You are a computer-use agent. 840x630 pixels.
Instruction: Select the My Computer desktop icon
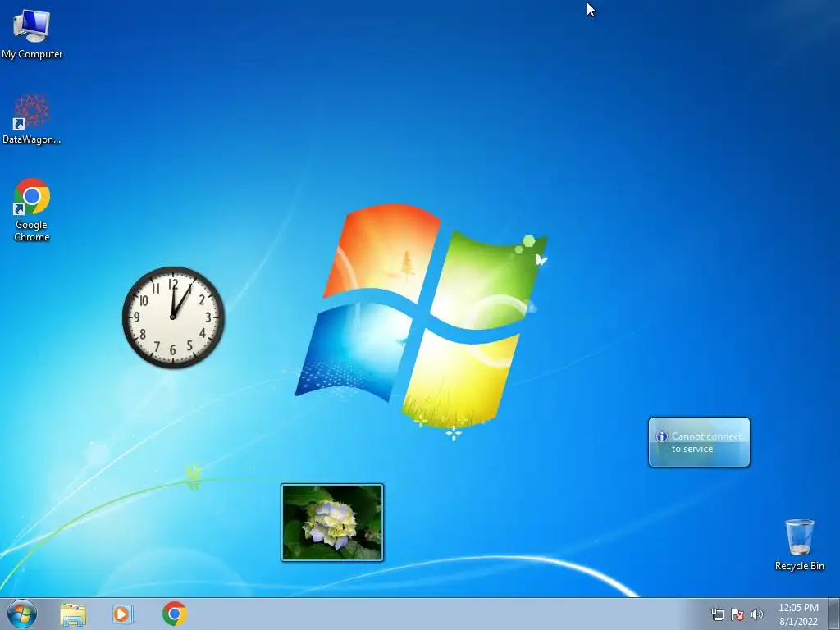[32, 34]
